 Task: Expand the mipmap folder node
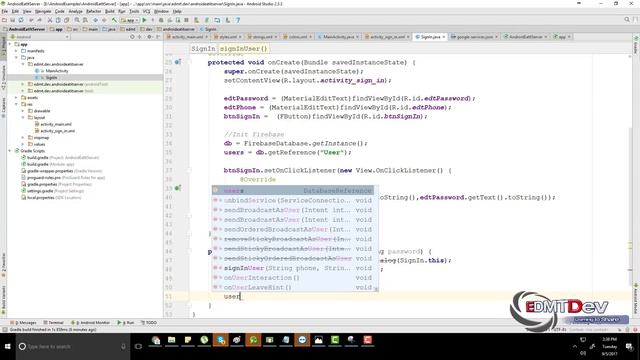(x=23, y=138)
